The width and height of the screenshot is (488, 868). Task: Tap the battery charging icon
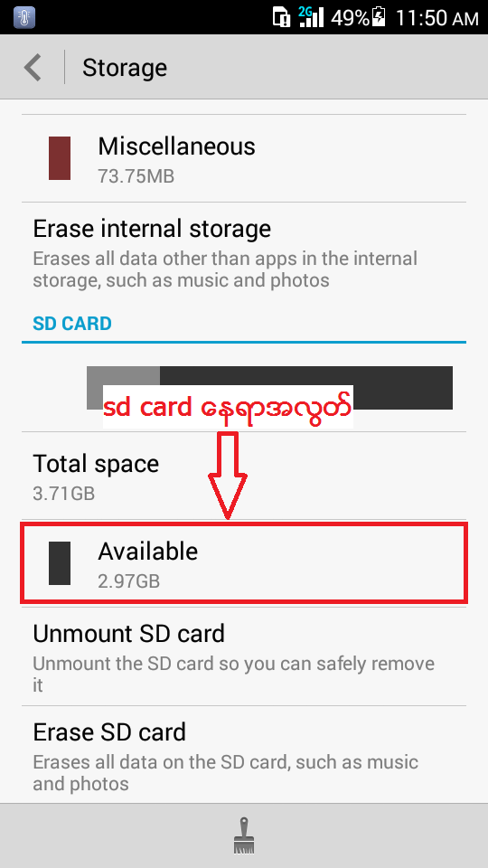tap(379, 17)
